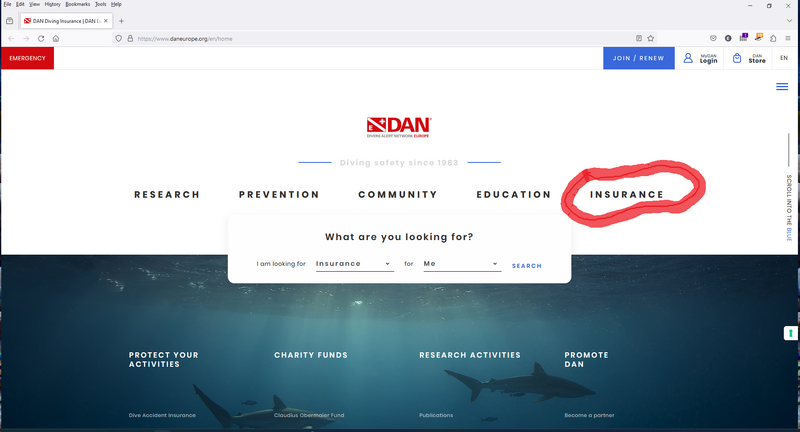
Task: Open a new browser tab
Action: point(122,21)
